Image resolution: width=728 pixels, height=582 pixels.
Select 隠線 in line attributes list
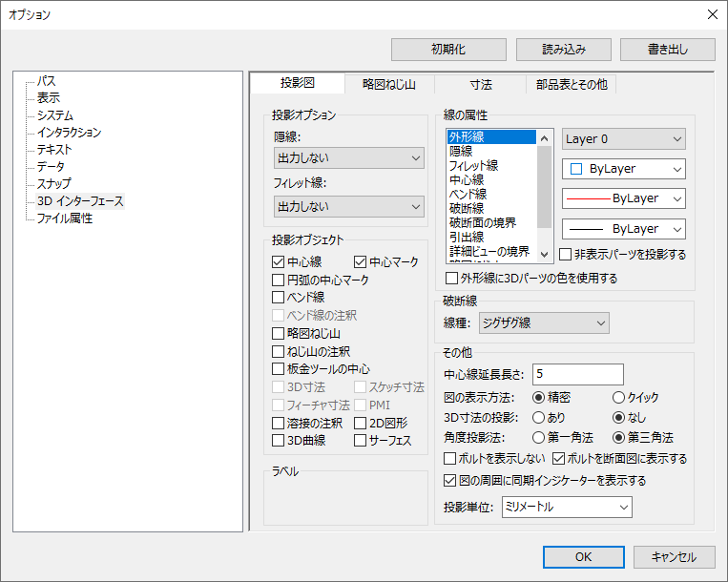pyautogui.click(x=491, y=152)
